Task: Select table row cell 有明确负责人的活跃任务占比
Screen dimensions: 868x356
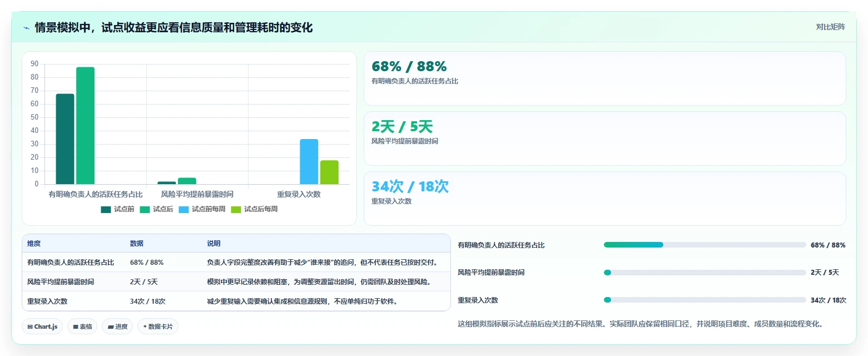Action: [71, 263]
